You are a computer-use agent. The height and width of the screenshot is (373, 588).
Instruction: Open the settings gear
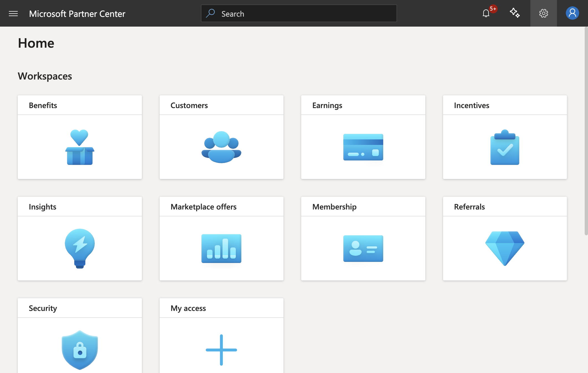pos(544,13)
